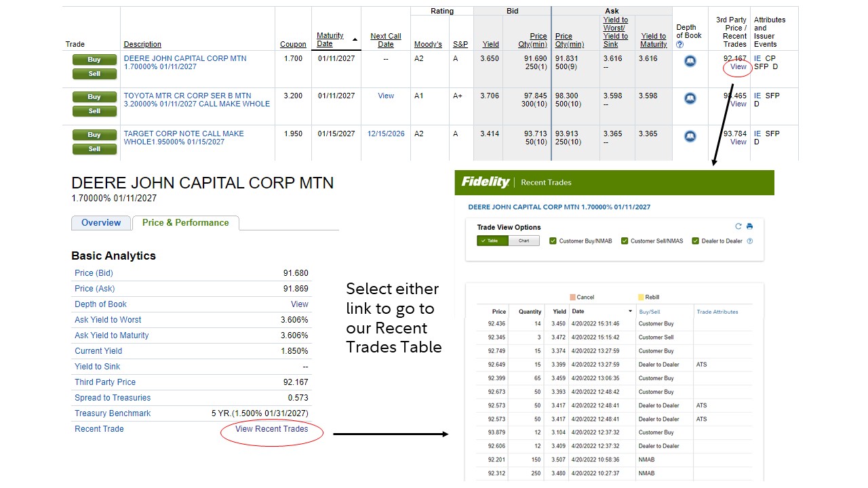Open Depth of Book for Target bond
868x488 pixels.
point(690,136)
